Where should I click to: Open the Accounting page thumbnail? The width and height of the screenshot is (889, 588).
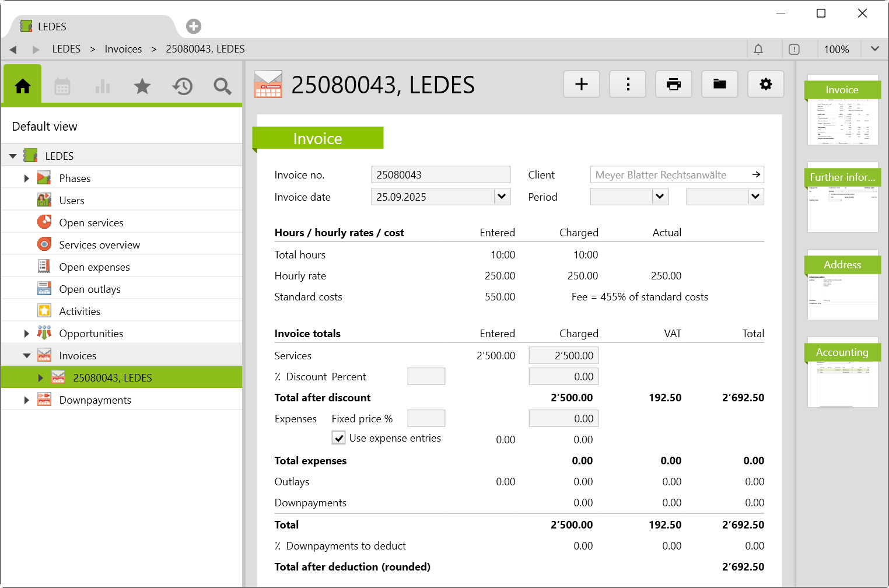click(x=842, y=373)
